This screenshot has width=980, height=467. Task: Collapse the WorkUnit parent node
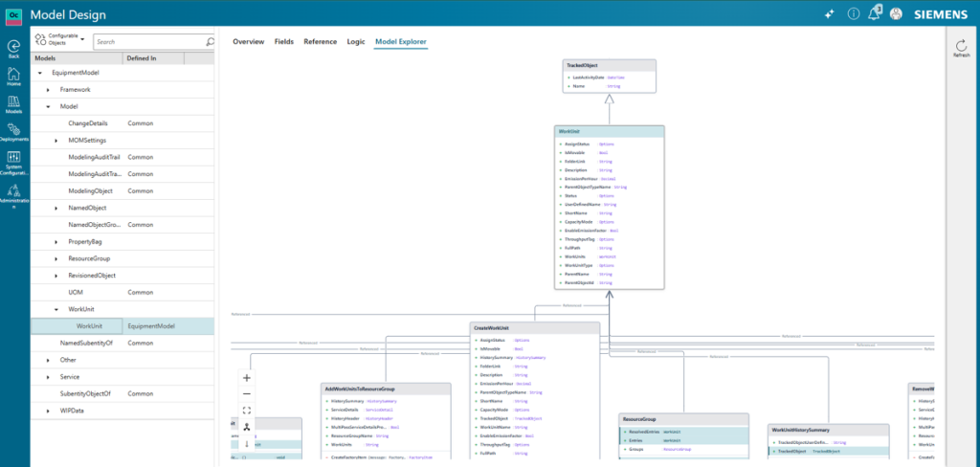[56, 309]
